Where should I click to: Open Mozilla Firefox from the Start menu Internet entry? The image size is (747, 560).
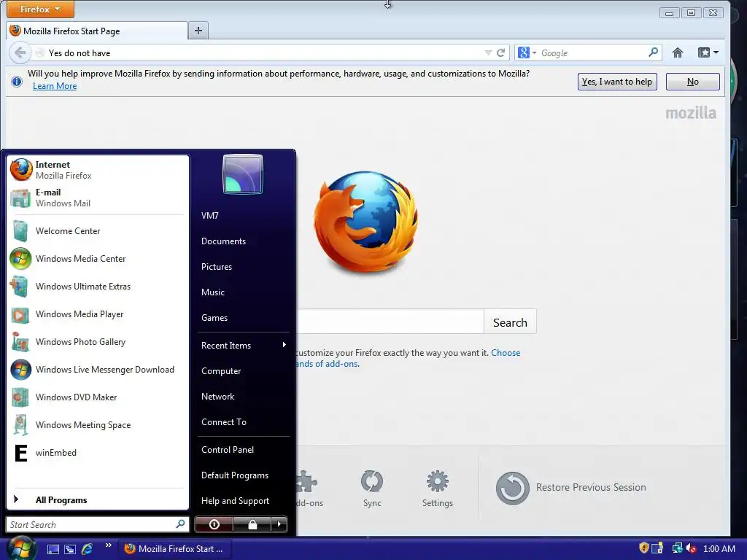[x=98, y=170]
